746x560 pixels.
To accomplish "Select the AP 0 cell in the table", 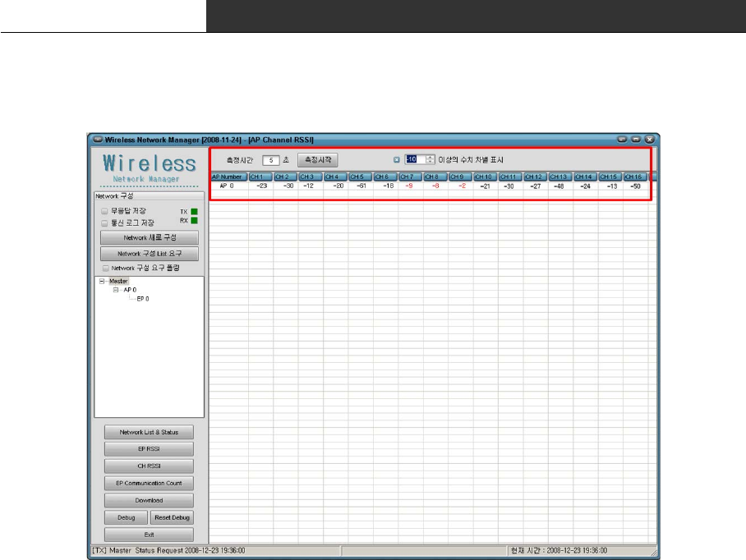I will (x=227, y=186).
